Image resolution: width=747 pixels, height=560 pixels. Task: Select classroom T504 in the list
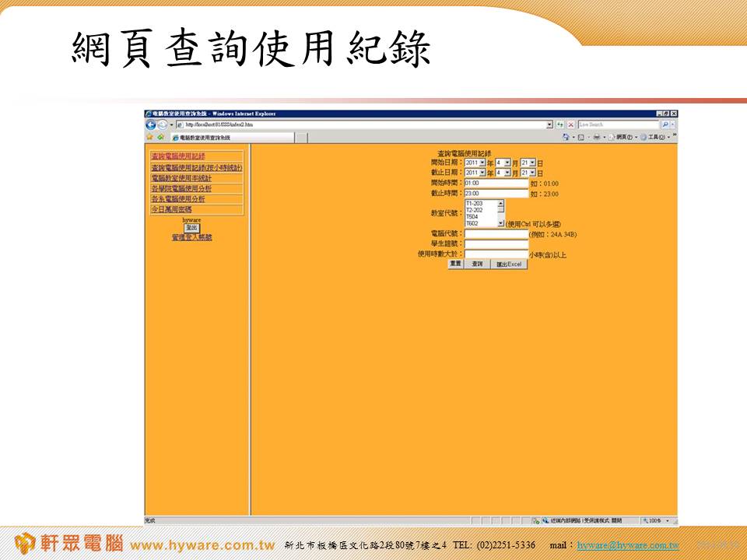472,216
